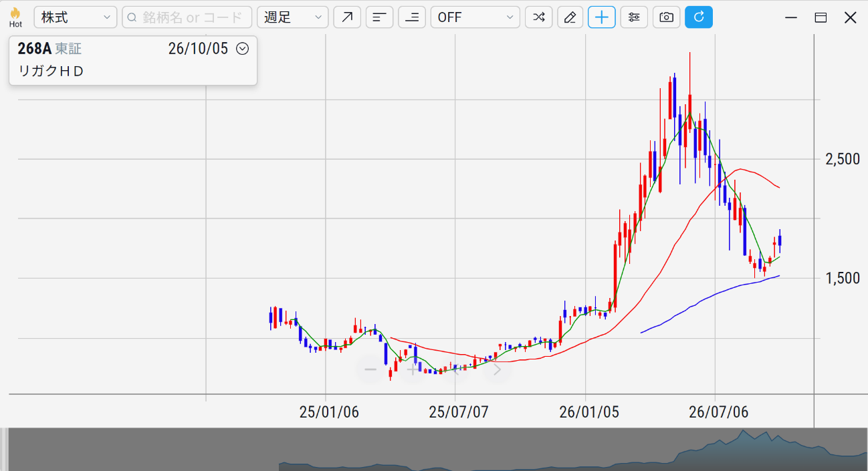868x471 pixels.
Task: Click the blue refresh button
Action: tap(699, 17)
